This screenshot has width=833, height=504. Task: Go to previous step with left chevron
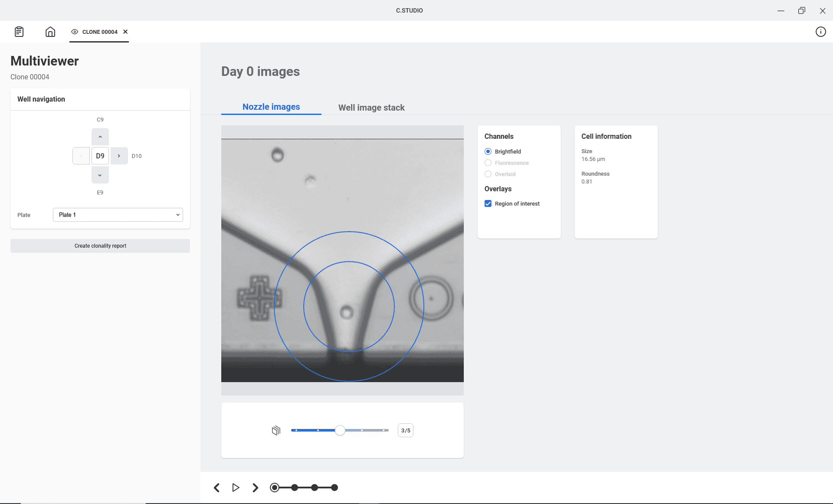(x=217, y=488)
